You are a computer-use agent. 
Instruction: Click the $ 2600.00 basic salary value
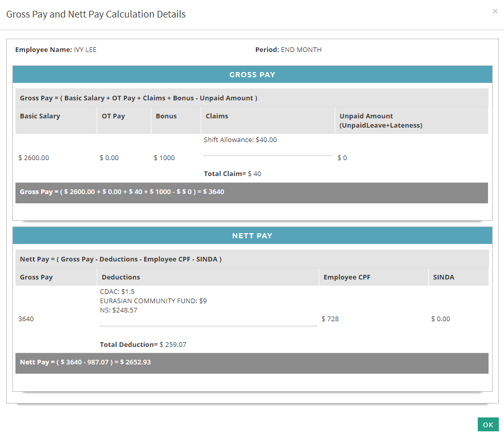[x=34, y=158]
